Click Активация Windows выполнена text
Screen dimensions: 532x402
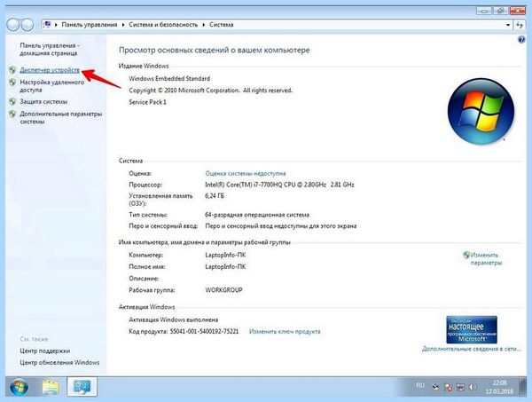coord(174,319)
